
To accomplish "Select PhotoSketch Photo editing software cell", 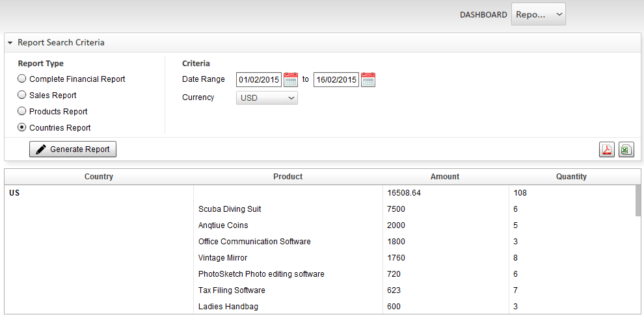I will pyautogui.click(x=288, y=274).
